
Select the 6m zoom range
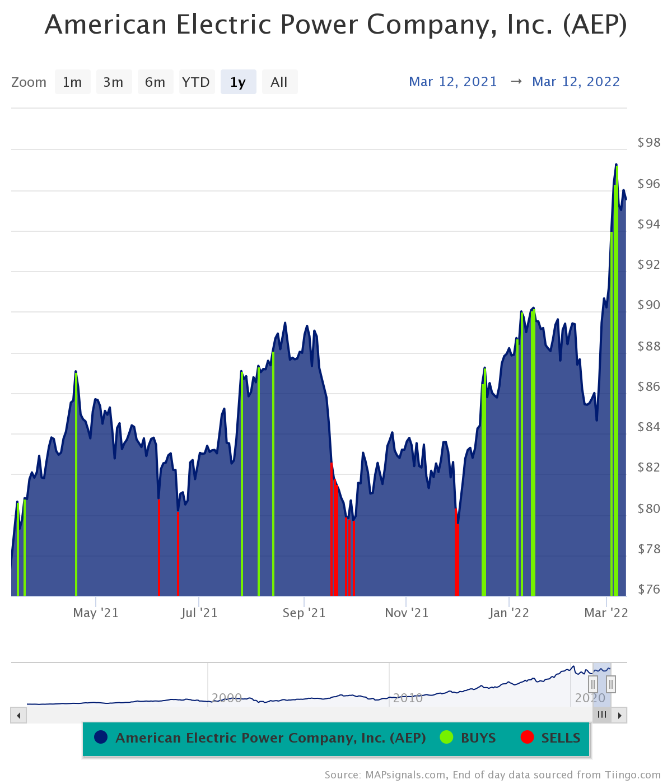coord(155,82)
